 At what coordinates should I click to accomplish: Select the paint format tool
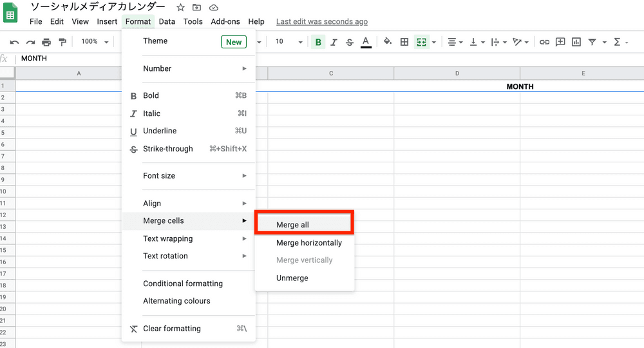coord(62,42)
